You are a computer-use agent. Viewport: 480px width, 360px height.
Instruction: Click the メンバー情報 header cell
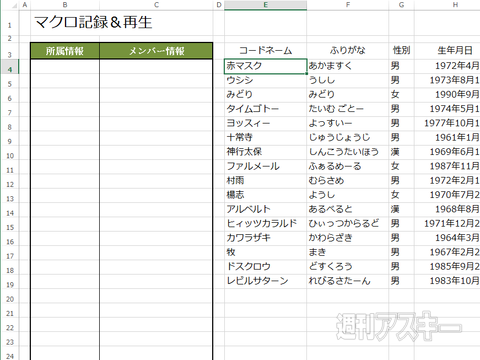coord(156,51)
